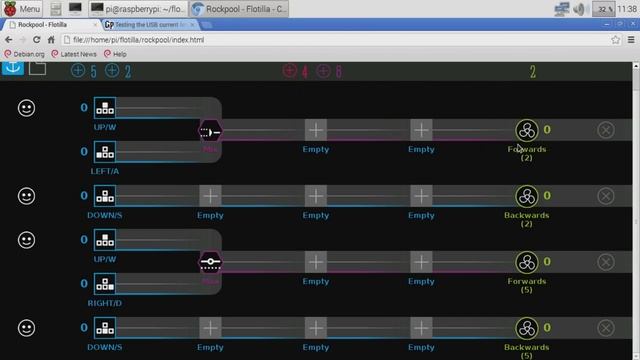Screen dimensions: 640x360
Task: Open the Forwards (2) motor output icon
Action: click(527, 130)
